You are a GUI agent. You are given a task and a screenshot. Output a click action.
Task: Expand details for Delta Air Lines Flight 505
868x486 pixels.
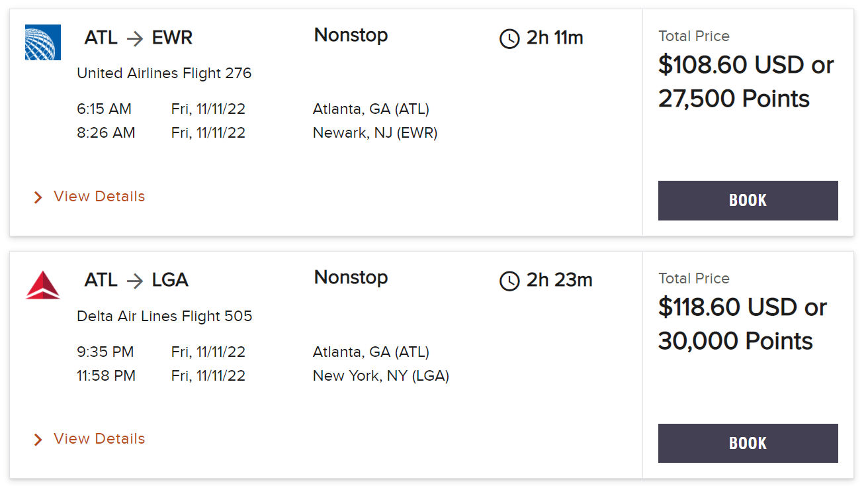click(99, 439)
